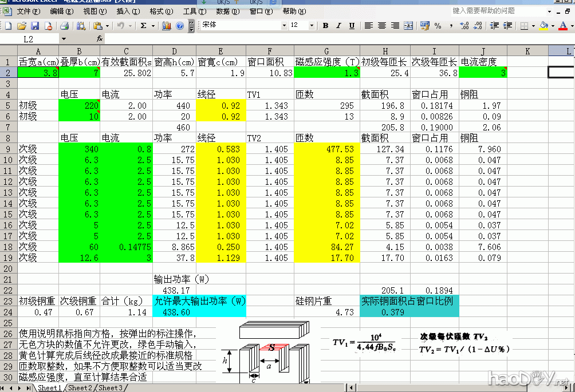The width and height of the screenshot is (575, 392).
Task: Click the Insert Function fx icon
Action: 99,39
